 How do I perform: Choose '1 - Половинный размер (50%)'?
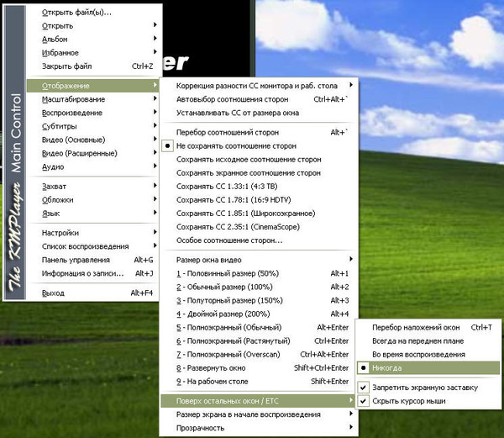(259, 273)
